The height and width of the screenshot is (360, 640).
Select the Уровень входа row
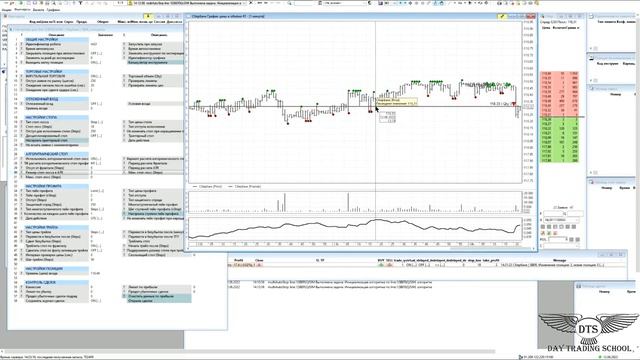56,108
